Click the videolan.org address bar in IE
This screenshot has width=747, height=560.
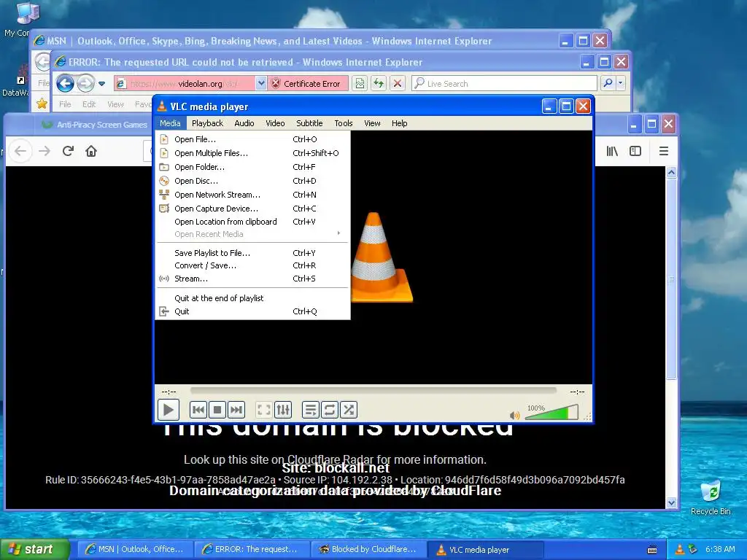[185, 83]
